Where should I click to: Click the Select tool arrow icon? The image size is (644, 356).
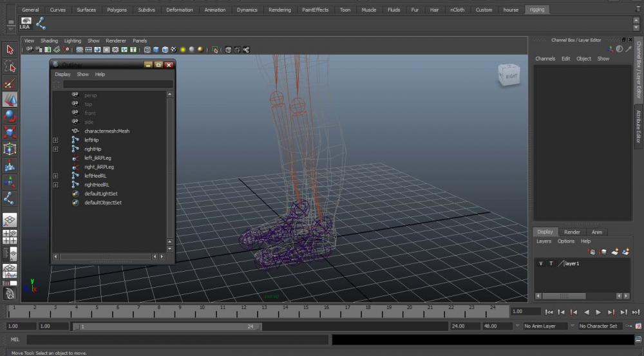click(10, 50)
